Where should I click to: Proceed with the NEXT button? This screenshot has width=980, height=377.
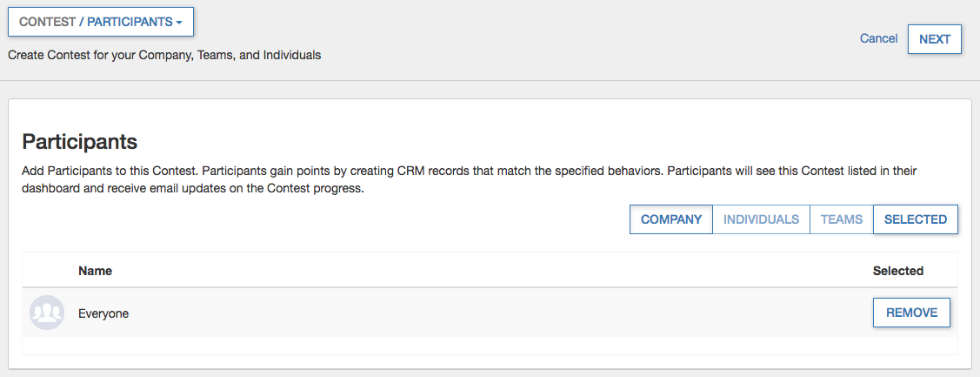[934, 39]
